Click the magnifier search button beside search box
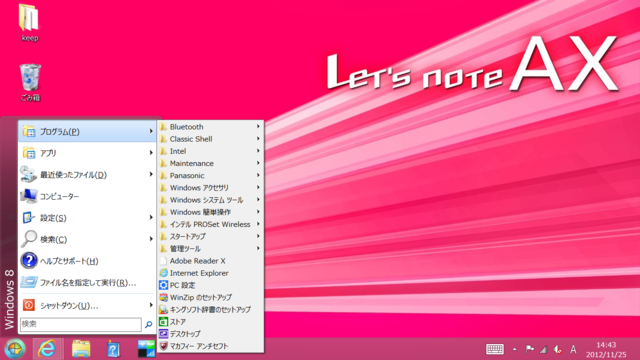 pos(149,324)
